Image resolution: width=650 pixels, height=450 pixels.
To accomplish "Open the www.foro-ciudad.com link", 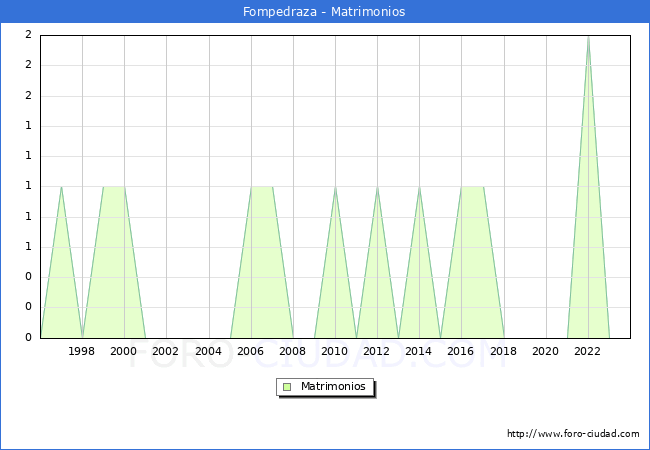I will 573,434.
